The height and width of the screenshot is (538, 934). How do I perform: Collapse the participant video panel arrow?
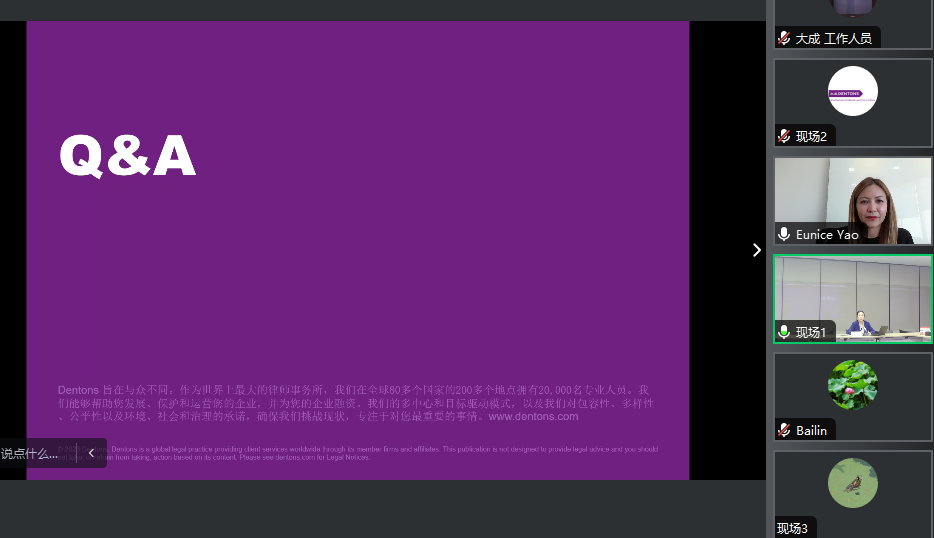(756, 250)
